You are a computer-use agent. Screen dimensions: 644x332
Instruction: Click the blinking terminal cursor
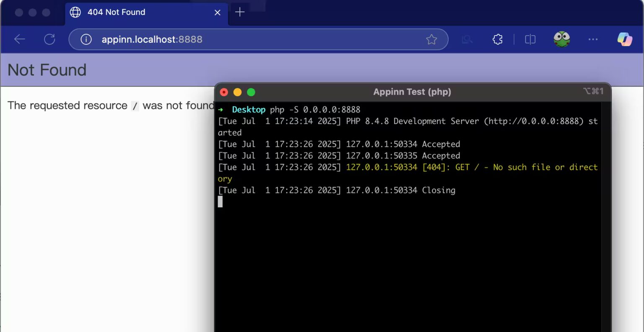220,201
